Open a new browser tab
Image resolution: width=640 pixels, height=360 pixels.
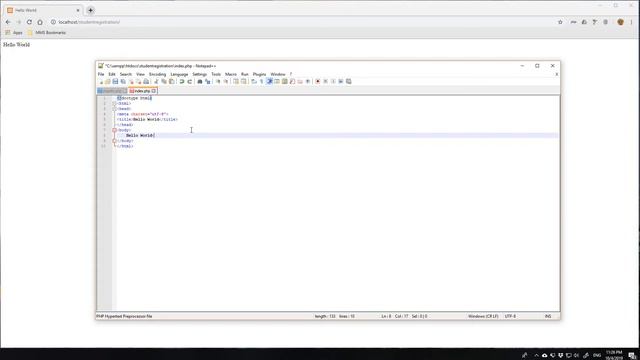point(90,10)
